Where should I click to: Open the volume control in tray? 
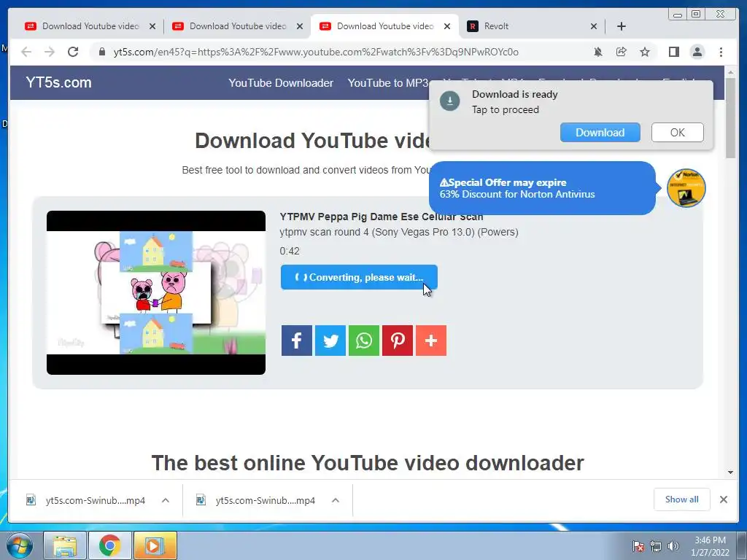click(673, 546)
